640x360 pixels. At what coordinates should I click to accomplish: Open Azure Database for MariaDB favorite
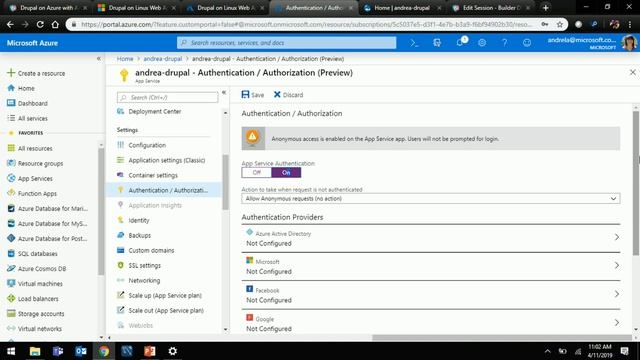tap(52, 209)
